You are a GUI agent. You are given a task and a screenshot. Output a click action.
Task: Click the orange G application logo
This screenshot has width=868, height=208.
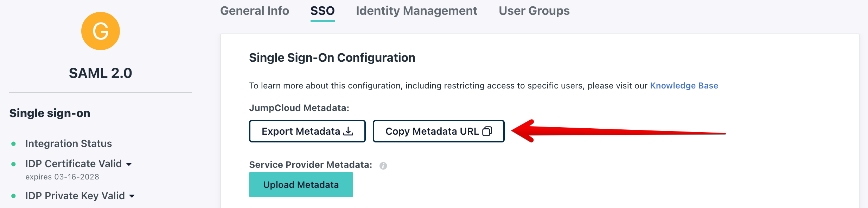101,31
